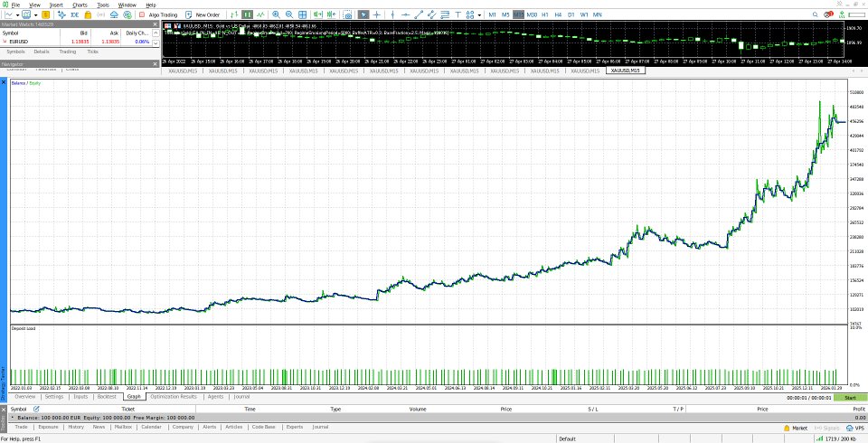This screenshot has width=868, height=443.
Task: Open the MetaEditor IDE
Action: tap(74, 15)
